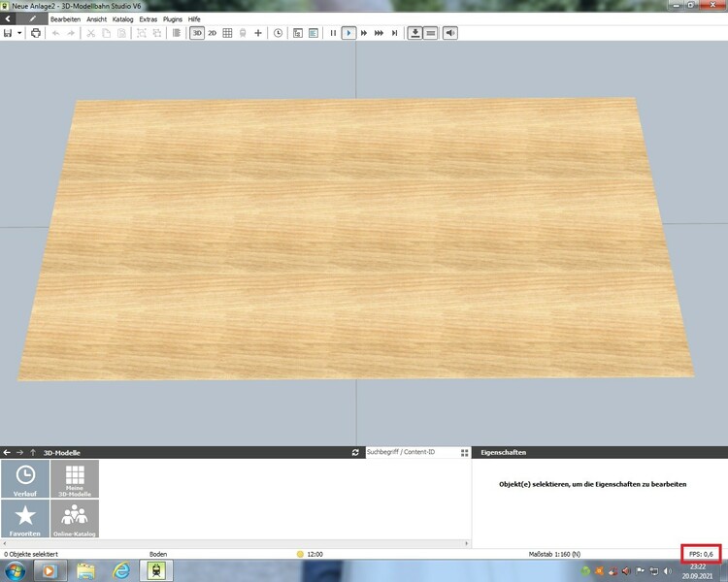
Task: Click the Maßstab 1:160 (N) status text
Action: point(554,554)
